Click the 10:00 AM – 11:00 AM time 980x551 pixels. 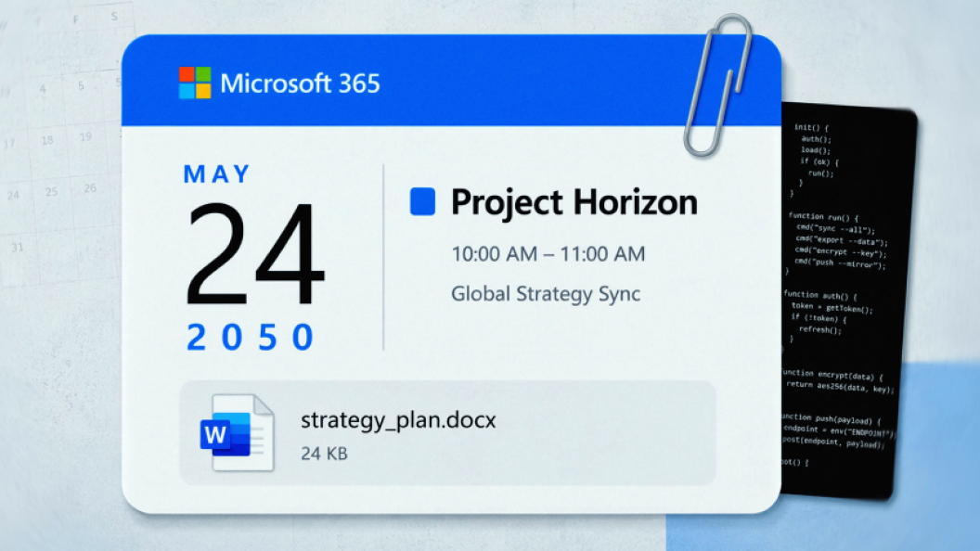pyautogui.click(x=548, y=254)
